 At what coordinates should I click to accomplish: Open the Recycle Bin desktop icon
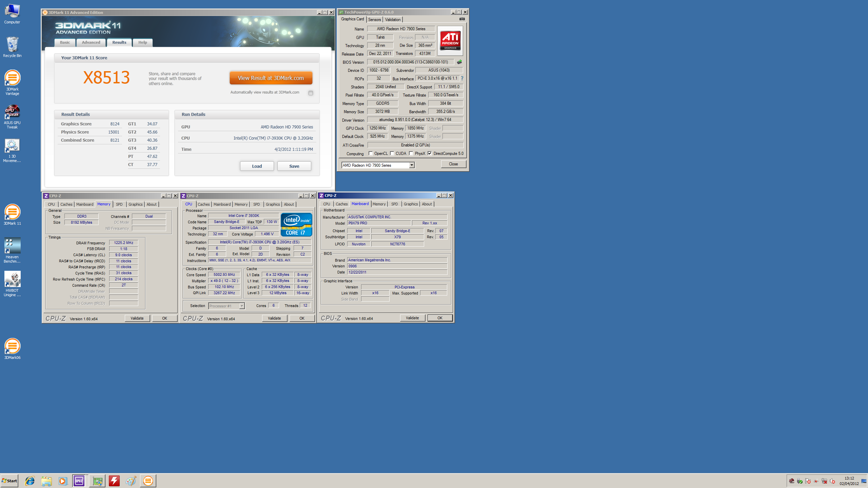tap(12, 47)
